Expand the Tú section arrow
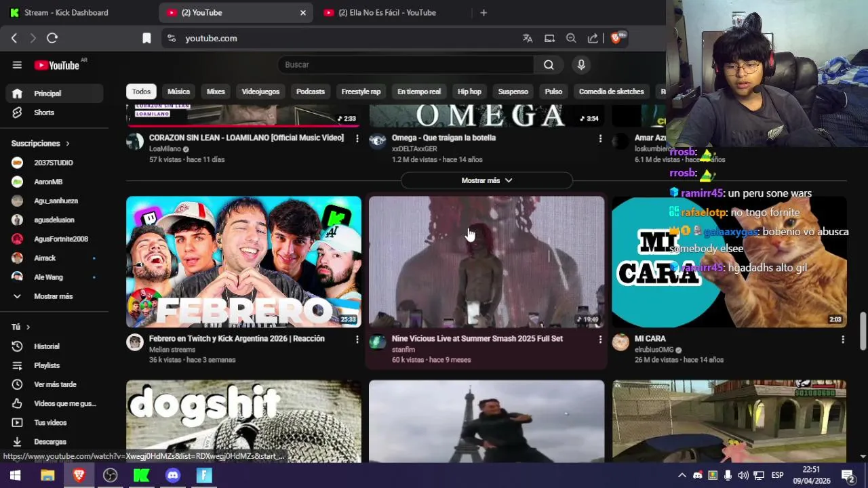Screen dimensions: 868x488 (x=28, y=327)
